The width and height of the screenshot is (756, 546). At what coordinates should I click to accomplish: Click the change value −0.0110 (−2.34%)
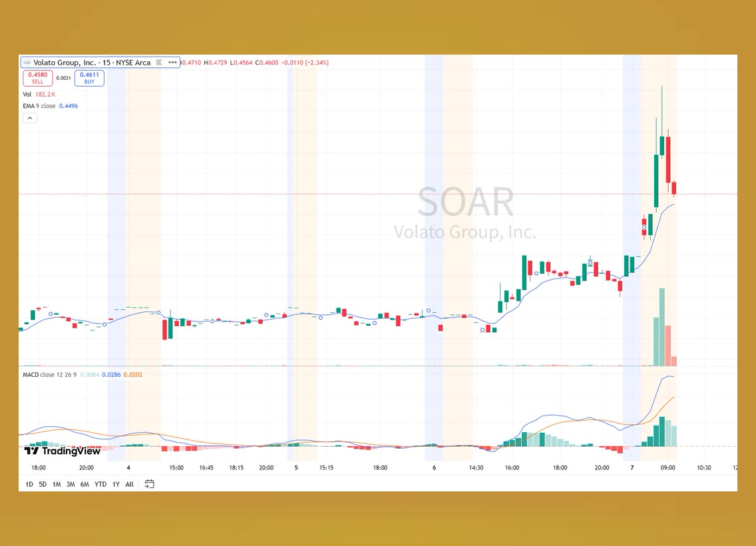pyautogui.click(x=305, y=62)
